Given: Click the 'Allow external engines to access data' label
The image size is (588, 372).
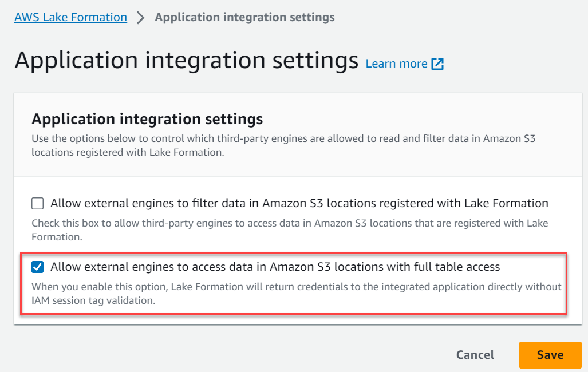Looking at the screenshot, I should (x=229, y=267).
